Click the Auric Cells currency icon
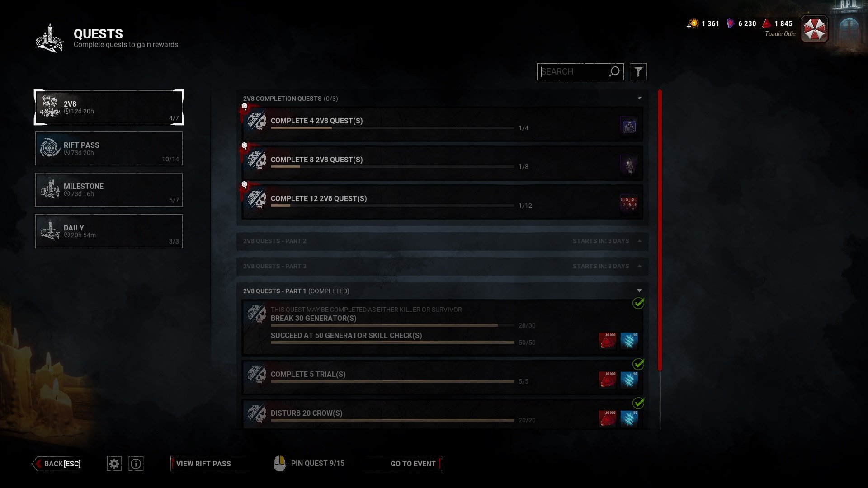The height and width of the screenshot is (488, 868). (x=693, y=23)
